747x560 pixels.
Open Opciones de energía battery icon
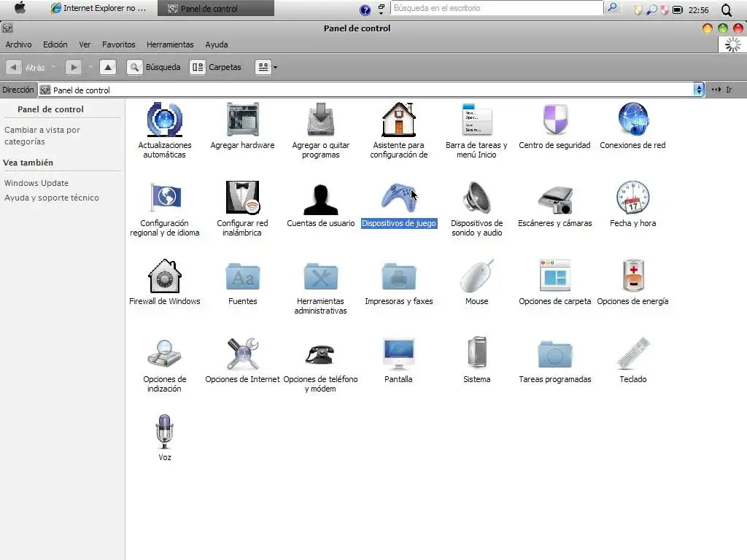tap(633, 275)
